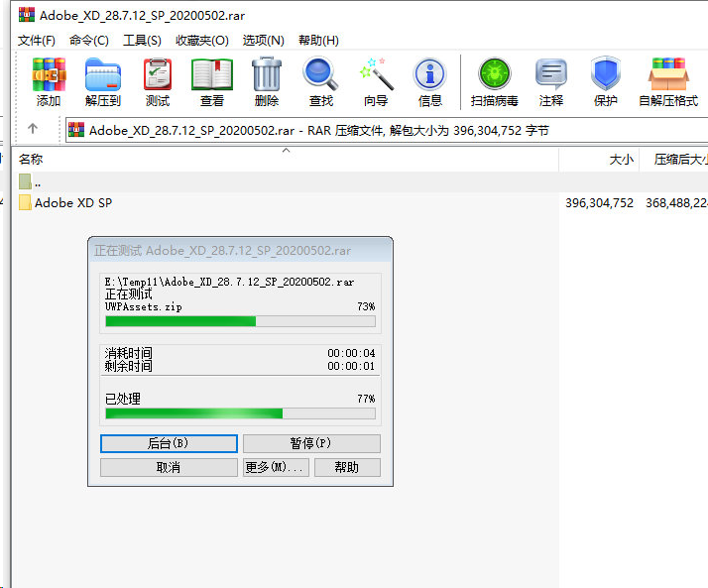Click the UWPAssets.zip filename text
The image size is (708, 588).
tap(144, 307)
